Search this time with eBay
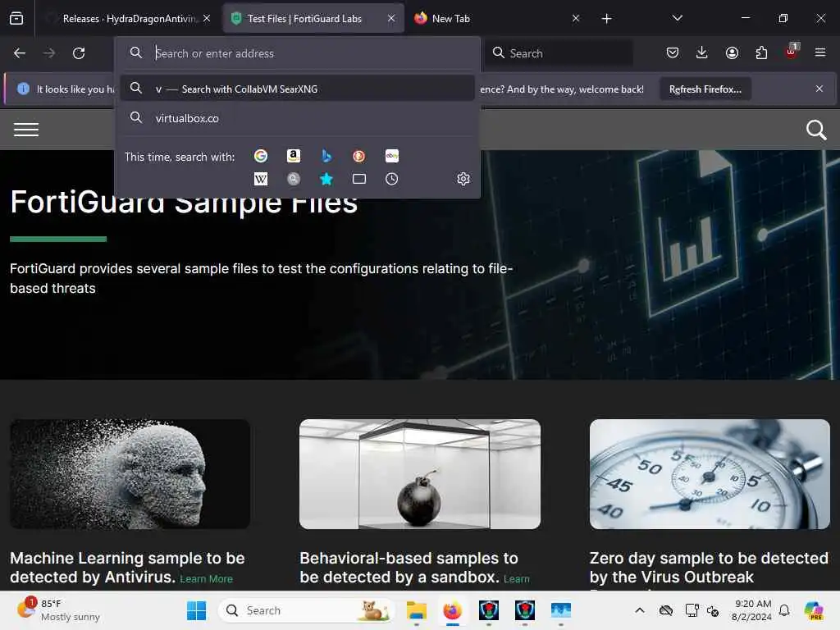The width and height of the screenshot is (840, 630). 392,156
